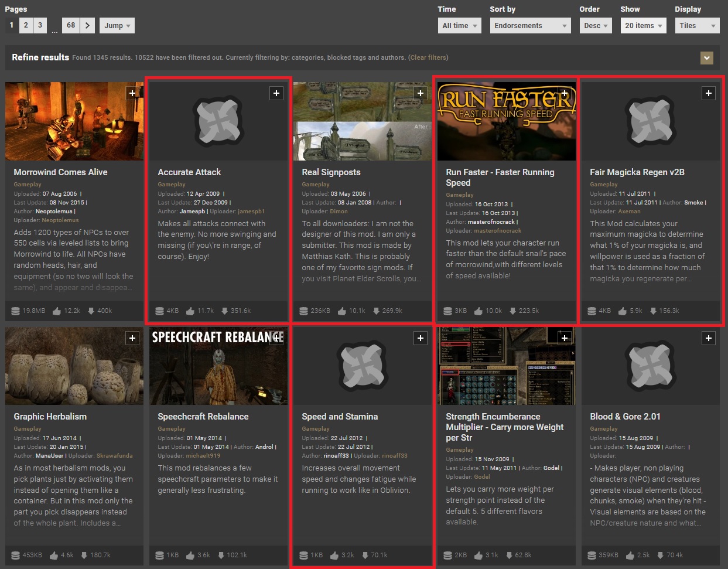Open the Speed and Stamina mod title
728x569 pixels.
340,417
